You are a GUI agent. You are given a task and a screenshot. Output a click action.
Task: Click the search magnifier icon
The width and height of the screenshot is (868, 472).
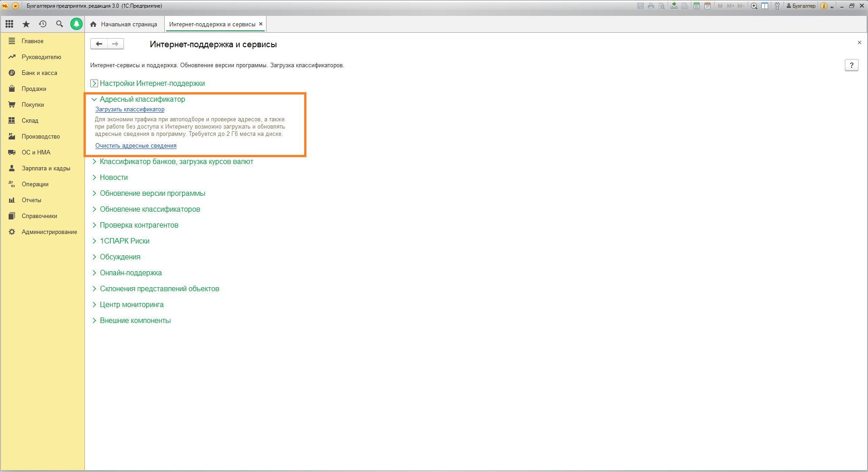pyautogui.click(x=59, y=24)
